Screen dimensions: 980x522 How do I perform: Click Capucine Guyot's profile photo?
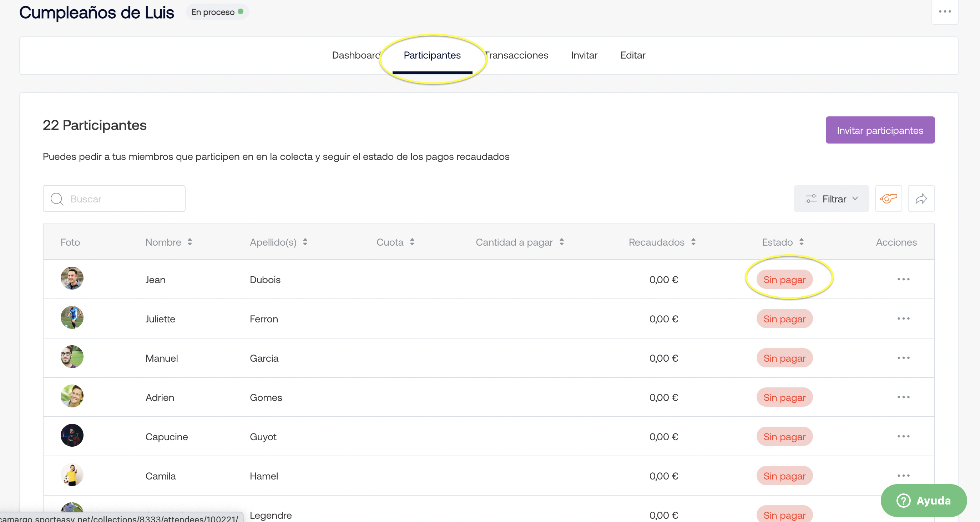coord(72,435)
